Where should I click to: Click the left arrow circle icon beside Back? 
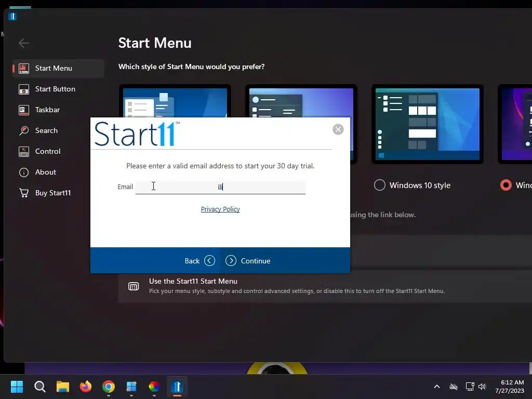210,261
